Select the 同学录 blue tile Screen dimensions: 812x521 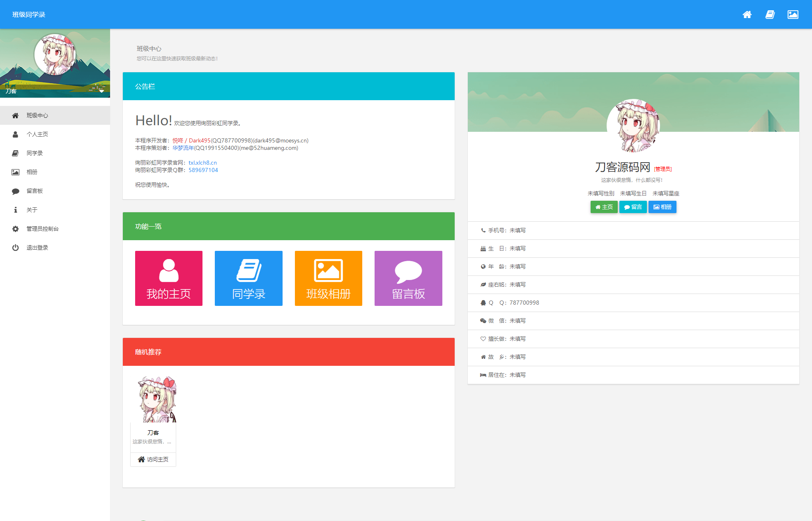[248, 278]
